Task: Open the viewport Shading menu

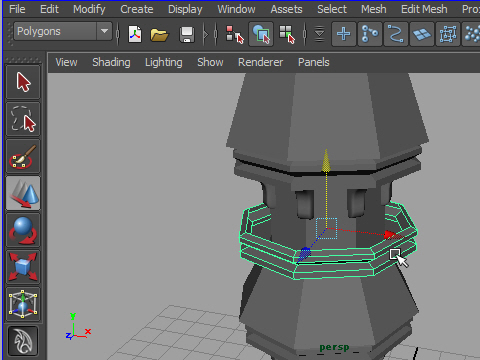Action: 111,62
